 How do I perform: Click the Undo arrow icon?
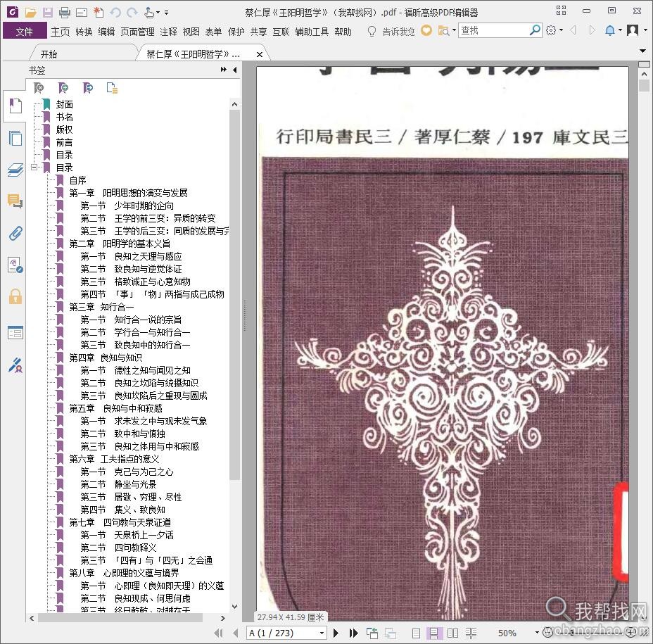pos(115,13)
